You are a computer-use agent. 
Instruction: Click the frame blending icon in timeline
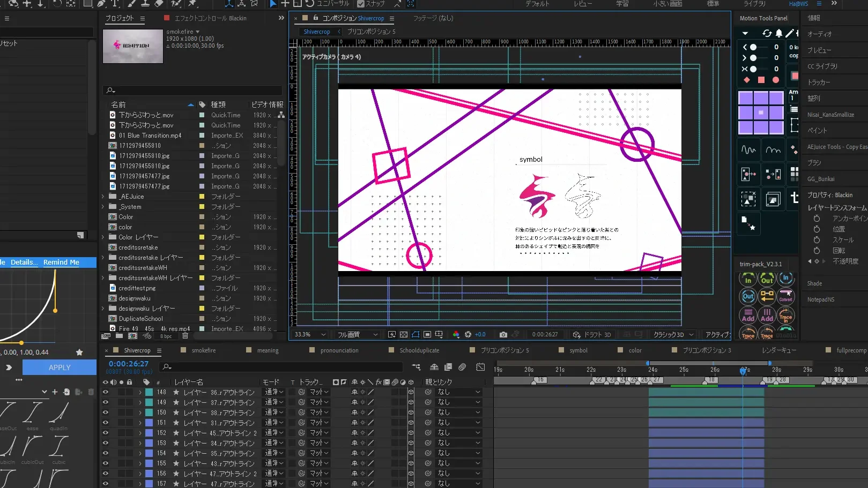click(448, 367)
